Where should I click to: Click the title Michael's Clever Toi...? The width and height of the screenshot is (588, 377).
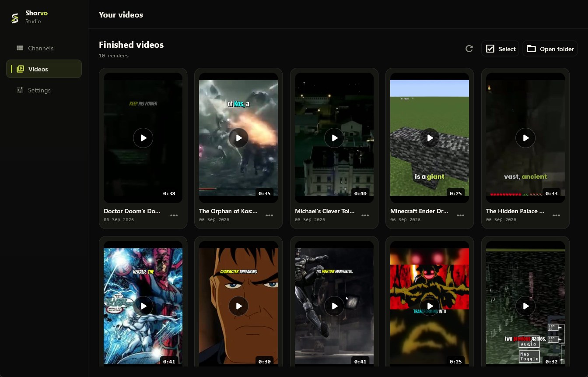pos(325,211)
